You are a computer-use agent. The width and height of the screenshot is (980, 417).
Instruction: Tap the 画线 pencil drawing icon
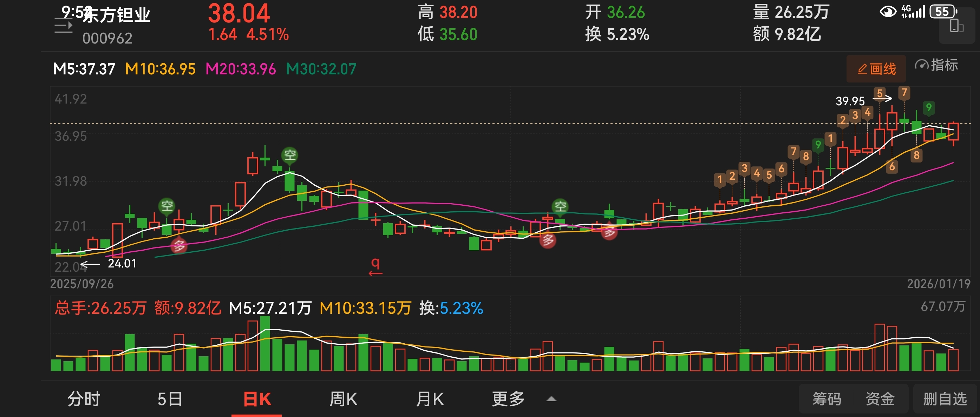[x=862, y=69]
